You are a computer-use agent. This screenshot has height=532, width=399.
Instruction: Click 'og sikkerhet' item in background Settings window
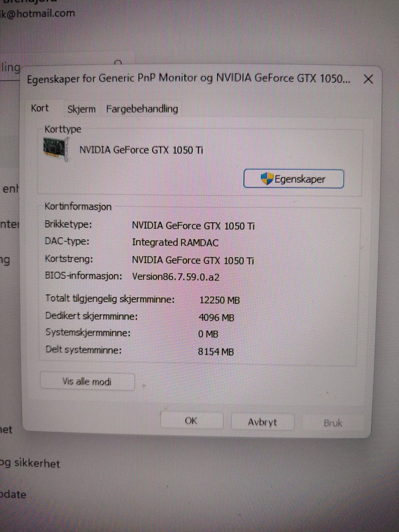pos(30,463)
